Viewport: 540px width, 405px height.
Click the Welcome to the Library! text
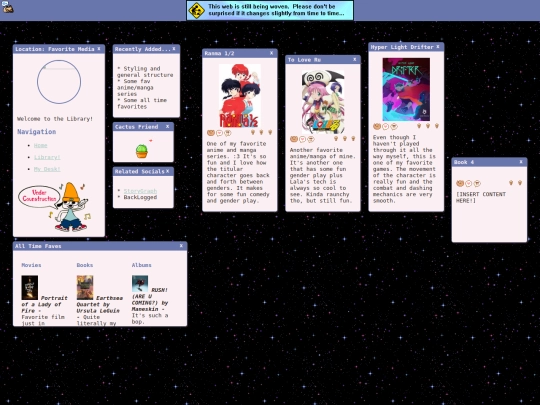55,119
